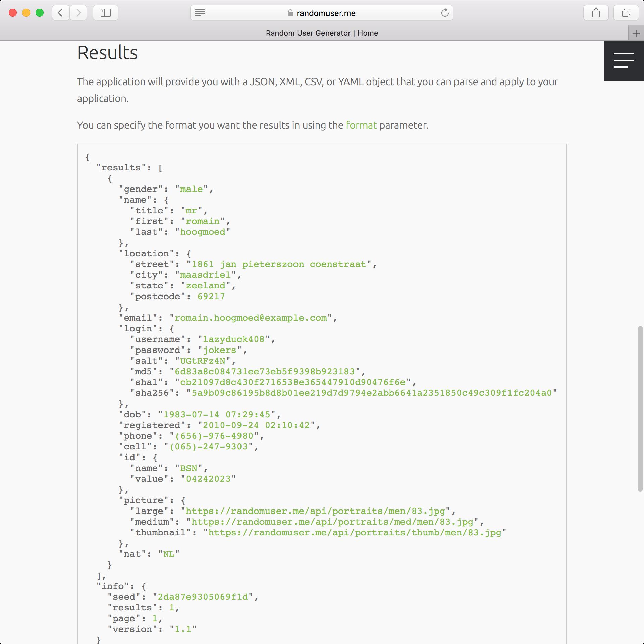The image size is (644, 644).
Task: Follow the green format parameter link
Action: [x=361, y=125]
